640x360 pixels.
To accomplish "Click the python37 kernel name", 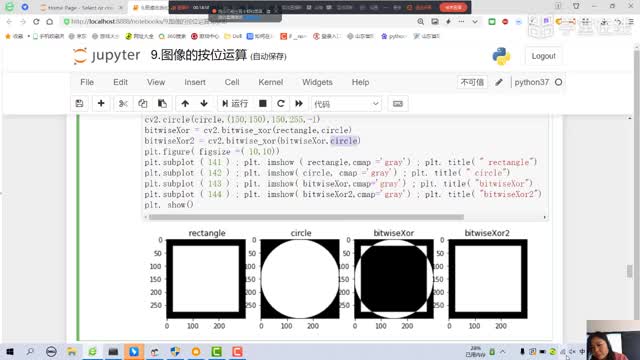I will point(531,82).
